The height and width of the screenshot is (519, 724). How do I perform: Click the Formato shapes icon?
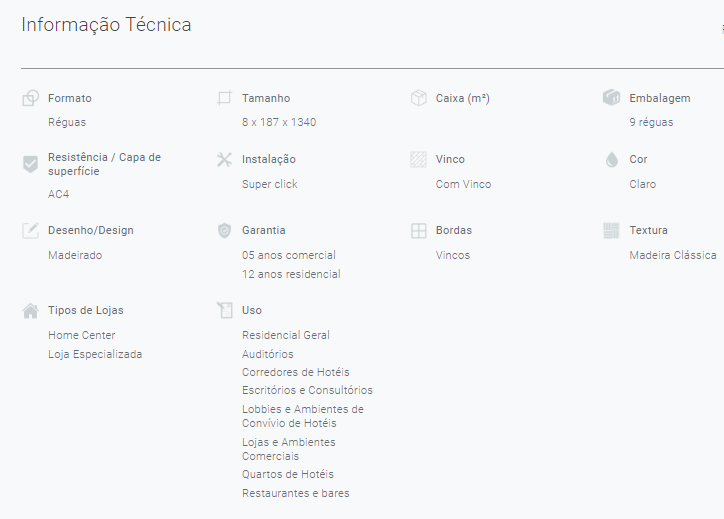click(x=30, y=98)
